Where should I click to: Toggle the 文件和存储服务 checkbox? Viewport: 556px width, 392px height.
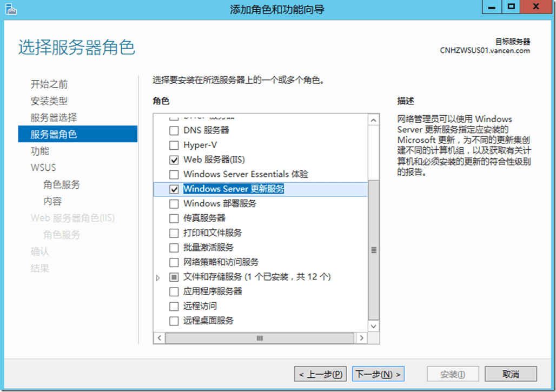point(174,277)
